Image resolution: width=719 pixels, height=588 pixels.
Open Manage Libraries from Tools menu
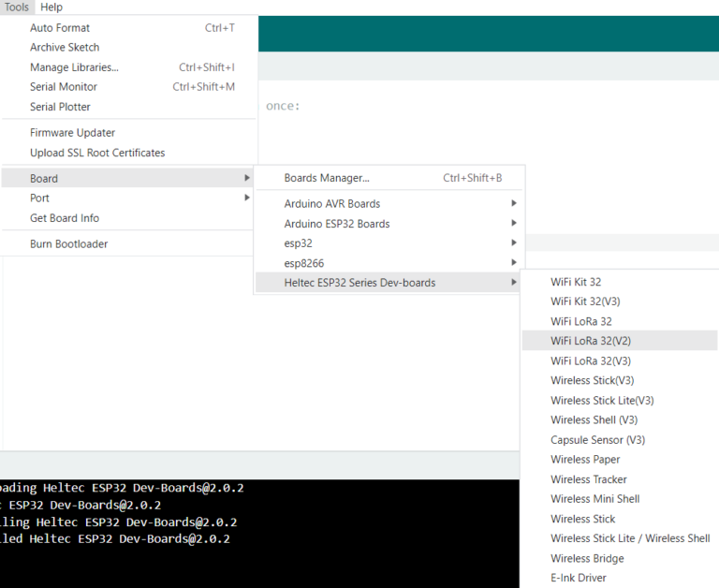[74, 67]
